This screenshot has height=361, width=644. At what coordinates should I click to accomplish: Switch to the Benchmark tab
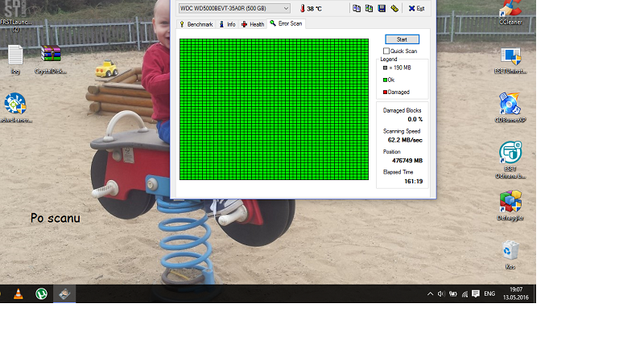pos(196,24)
